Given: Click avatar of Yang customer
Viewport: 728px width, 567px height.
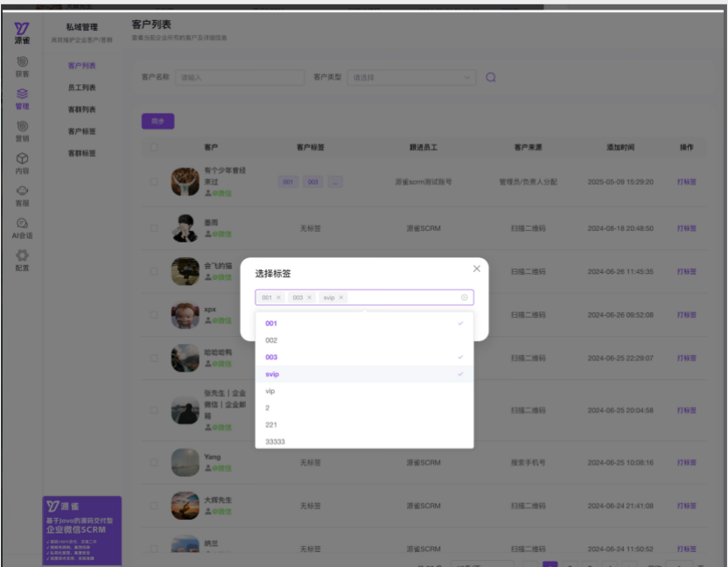Looking at the screenshot, I should (185, 462).
